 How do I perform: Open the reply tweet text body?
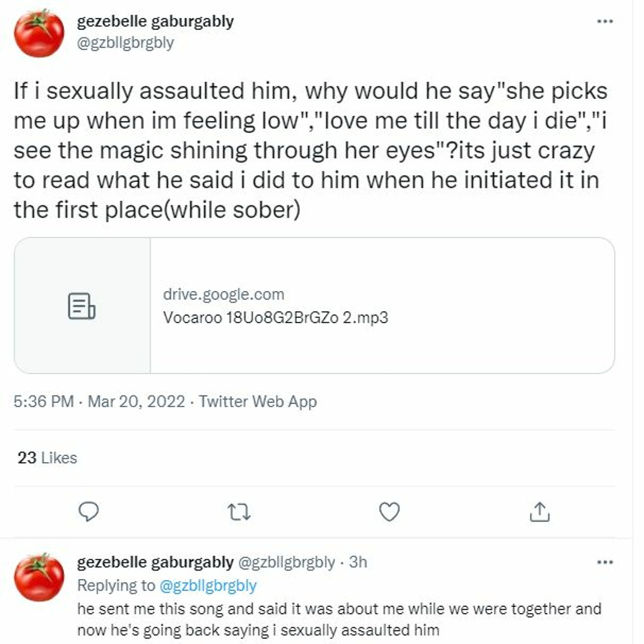point(339,619)
